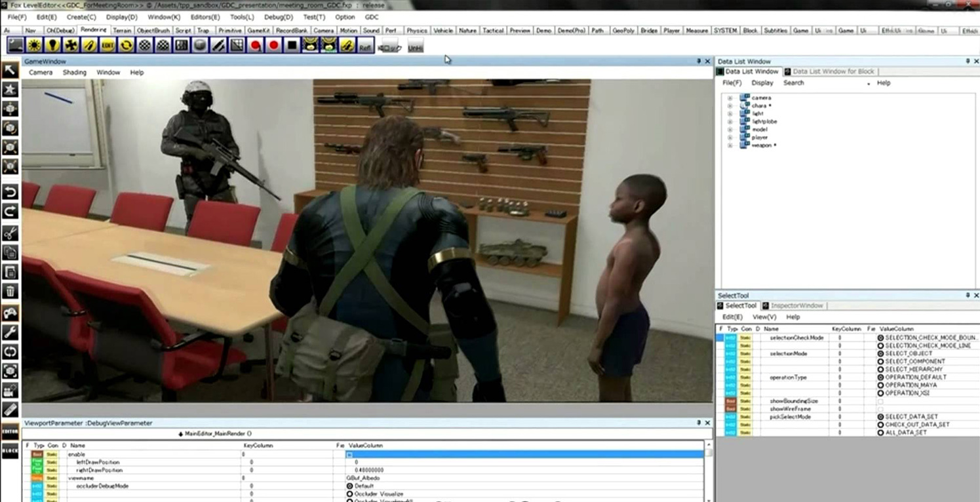The height and width of the screenshot is (502, 980).
Task: Open GameWindow Camera menu
Action: click(41, 73)
